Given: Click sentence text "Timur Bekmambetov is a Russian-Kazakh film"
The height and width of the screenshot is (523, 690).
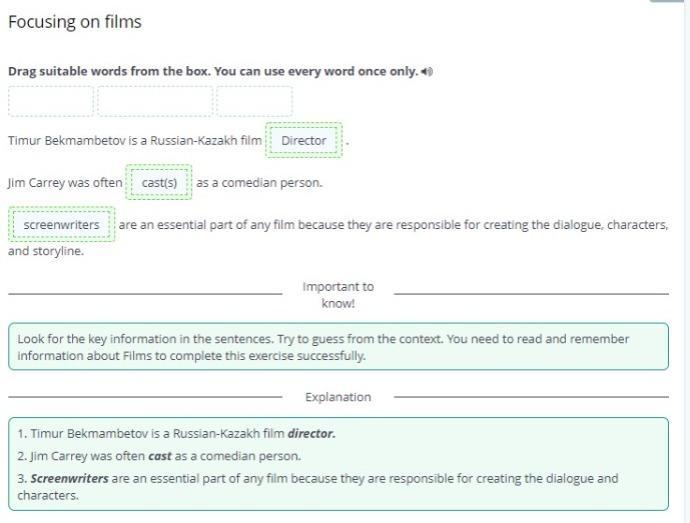Looking at the screenshot, I should 134,141.
